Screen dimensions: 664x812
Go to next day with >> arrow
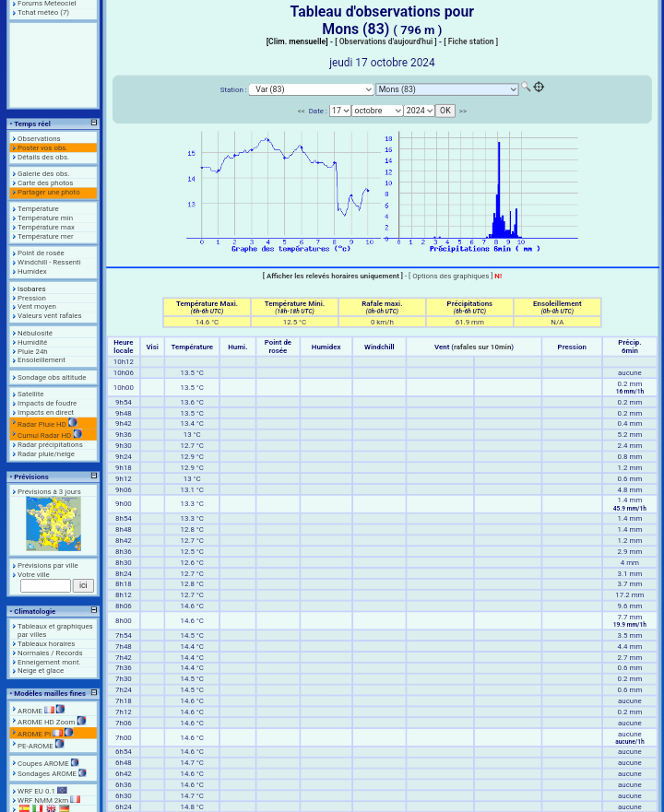point(463,112)
